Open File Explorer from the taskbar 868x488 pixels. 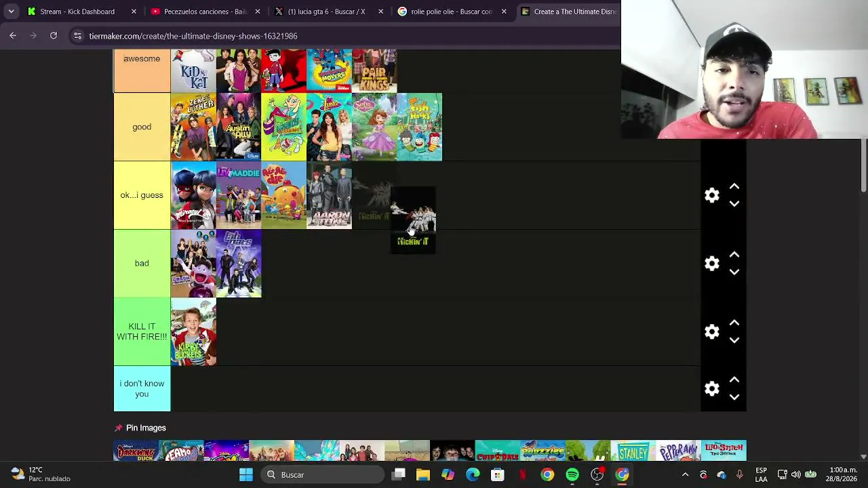(423, 474)
